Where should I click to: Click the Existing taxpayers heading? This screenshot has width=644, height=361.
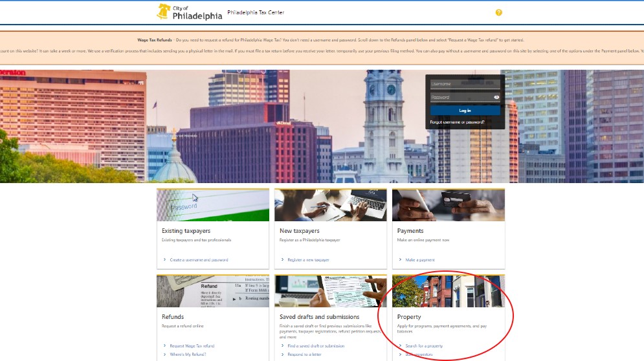(186, 231)
